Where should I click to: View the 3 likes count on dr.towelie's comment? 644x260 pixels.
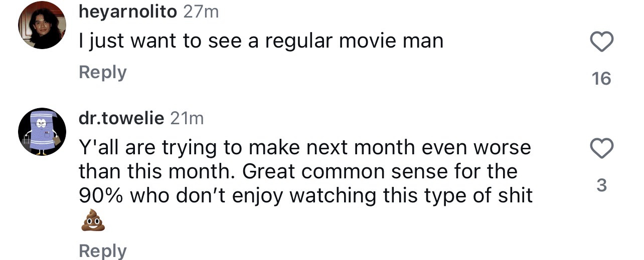(x=602, y=186)
